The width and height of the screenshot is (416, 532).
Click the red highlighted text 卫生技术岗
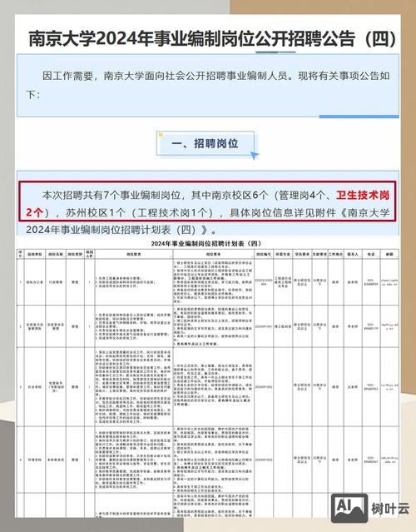click(363, 195)
